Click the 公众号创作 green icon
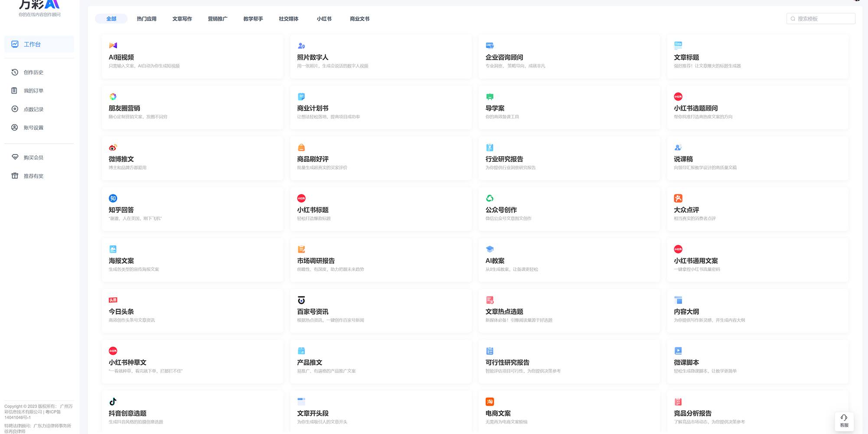 click(x=489, y=198)
